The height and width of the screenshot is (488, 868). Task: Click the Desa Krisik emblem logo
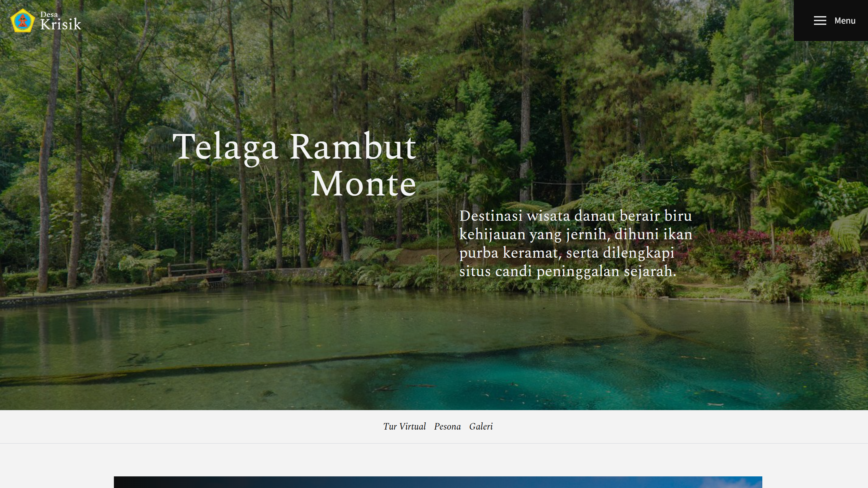[23, 21]
